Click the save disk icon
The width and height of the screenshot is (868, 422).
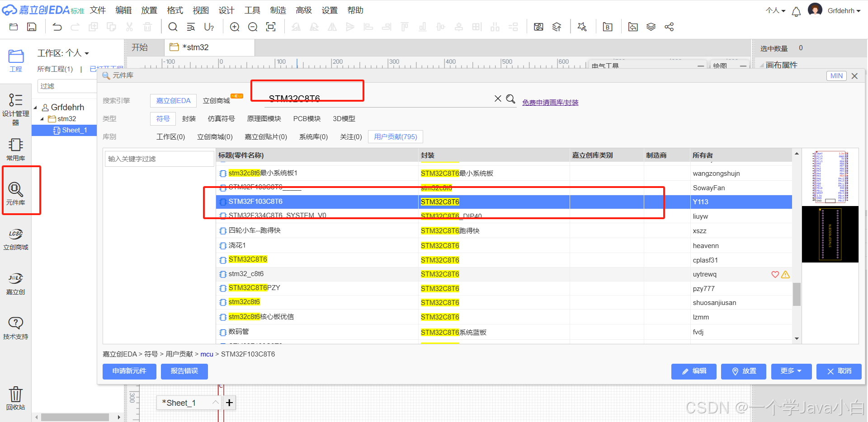(32, 27)
